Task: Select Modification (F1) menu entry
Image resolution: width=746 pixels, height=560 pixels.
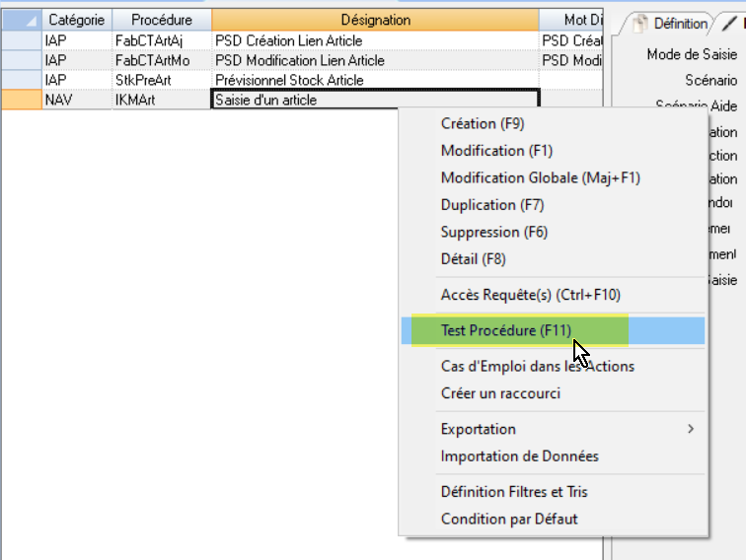Action: click(x=496, y=151)
